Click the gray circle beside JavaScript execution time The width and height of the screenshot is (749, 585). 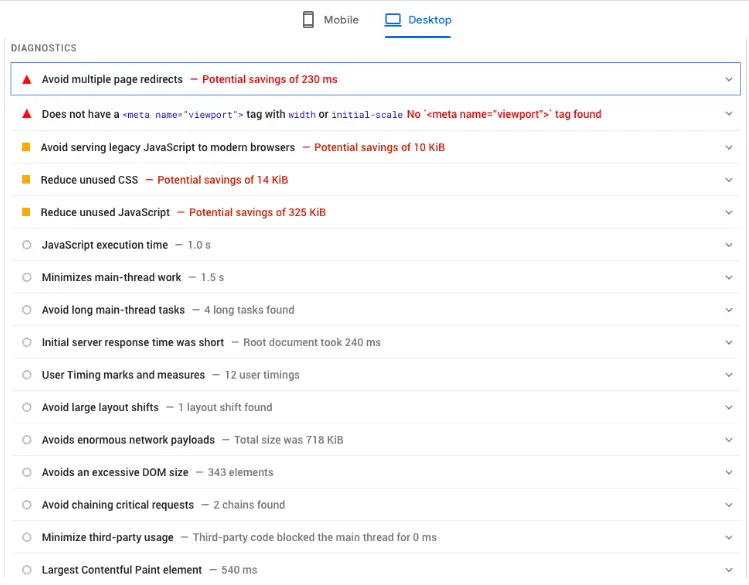27,245
